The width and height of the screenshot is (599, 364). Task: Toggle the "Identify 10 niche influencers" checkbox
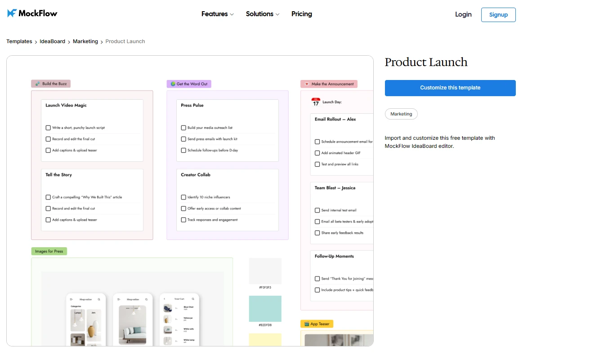(x=183, y=197)
